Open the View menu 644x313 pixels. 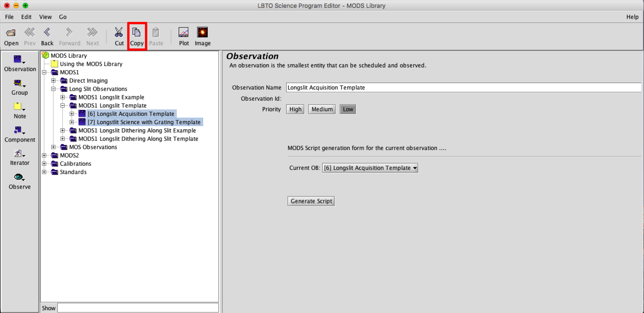[x=45, y=17]
